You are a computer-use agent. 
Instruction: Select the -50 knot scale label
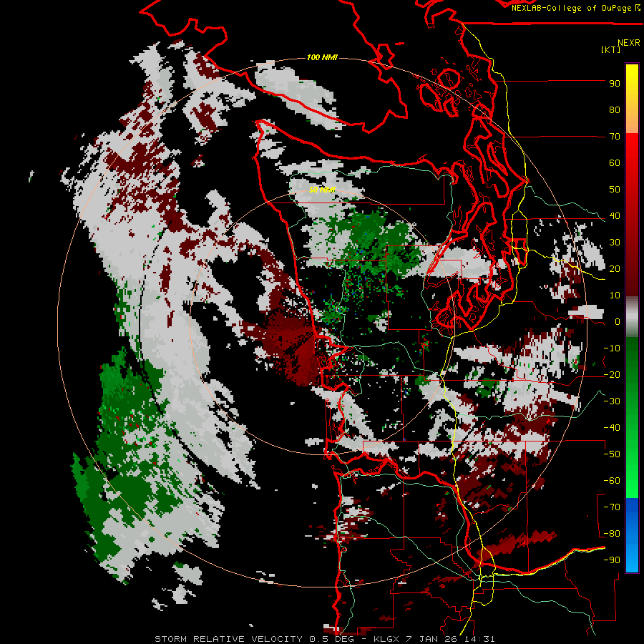point(612,454)
